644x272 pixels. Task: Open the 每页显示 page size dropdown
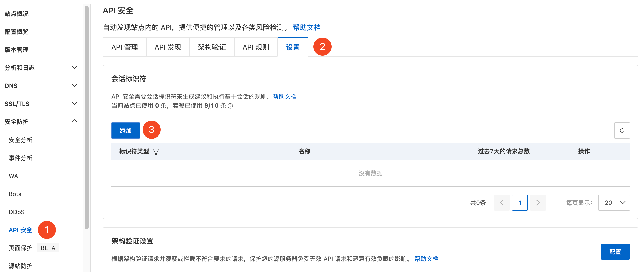tap(614, 203)
